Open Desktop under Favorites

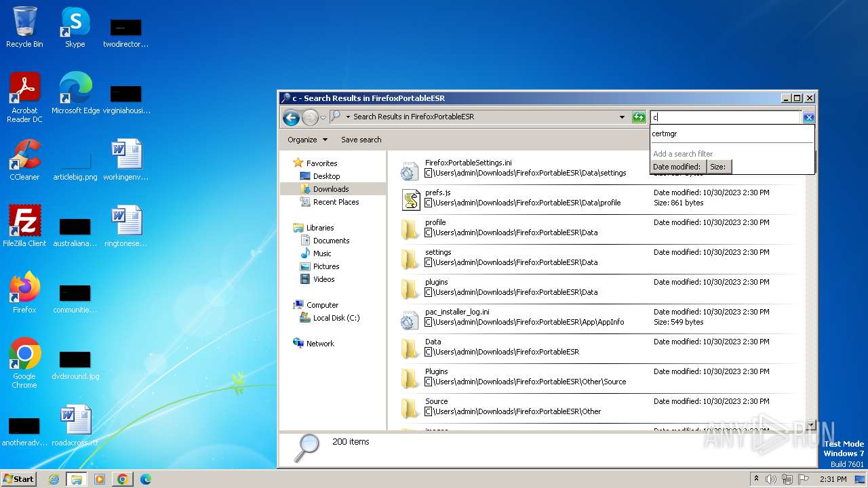pyautogui.click(x=326, y=176)
